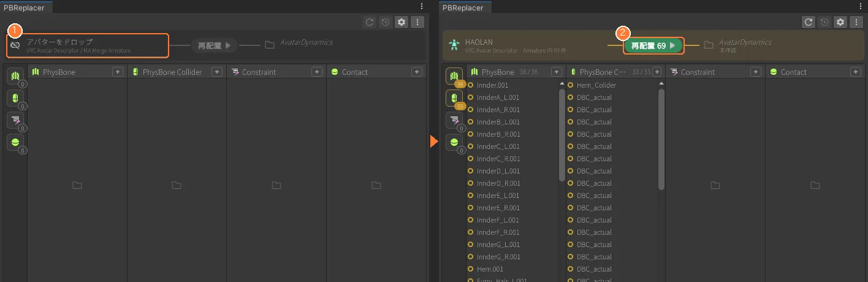Image resolution: width=868 pixels, height=282 pixels.
Task: Click the PhysBone Collider 33 / 33 count text
Action: pyautogui.click(x=641, y=72)
